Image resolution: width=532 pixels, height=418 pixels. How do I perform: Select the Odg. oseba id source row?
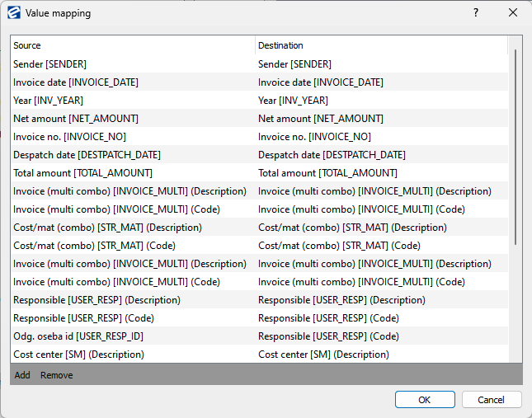(78, 336)
